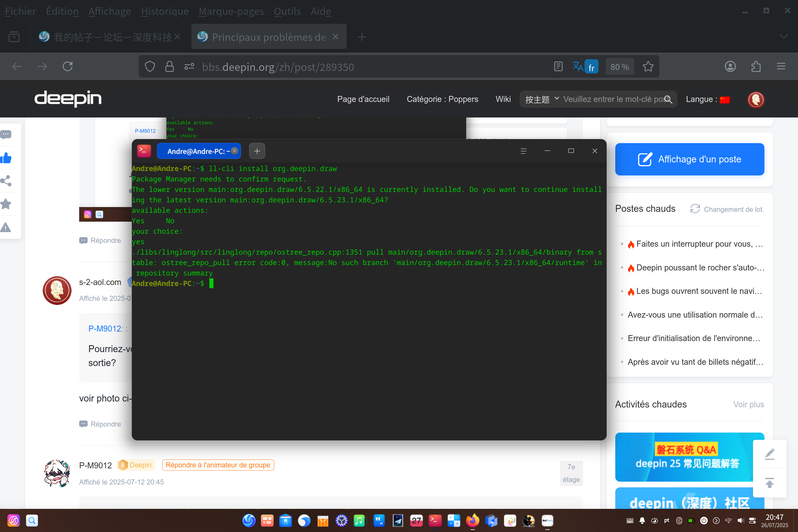Like the post with thumbs-up icon
Viewport: 798px width, 532px height.
pos(6,158)
